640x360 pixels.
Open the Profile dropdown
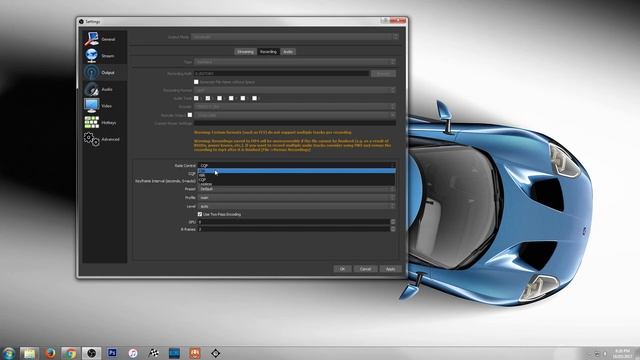296,198
